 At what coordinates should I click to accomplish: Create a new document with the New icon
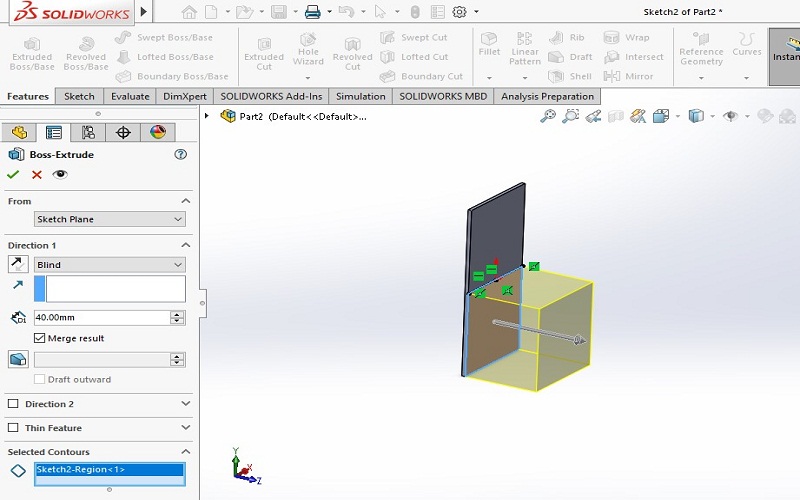[x=211, y=12]
